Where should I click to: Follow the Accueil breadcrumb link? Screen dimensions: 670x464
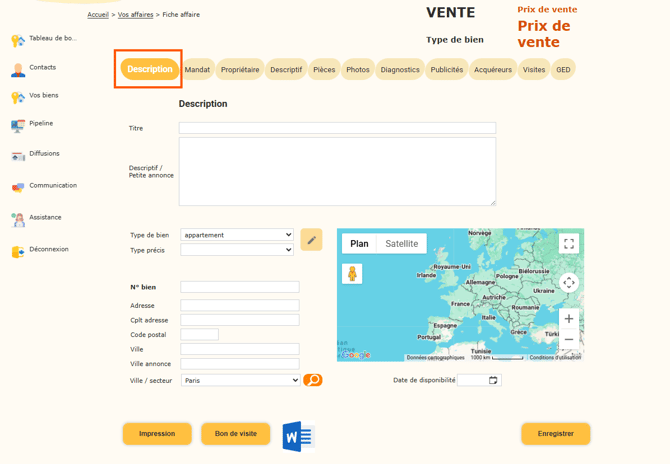coord(98,15)
